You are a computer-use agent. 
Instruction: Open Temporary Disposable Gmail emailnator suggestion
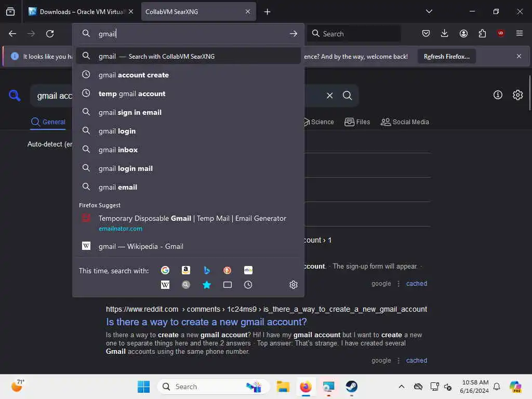click(188, 223)
